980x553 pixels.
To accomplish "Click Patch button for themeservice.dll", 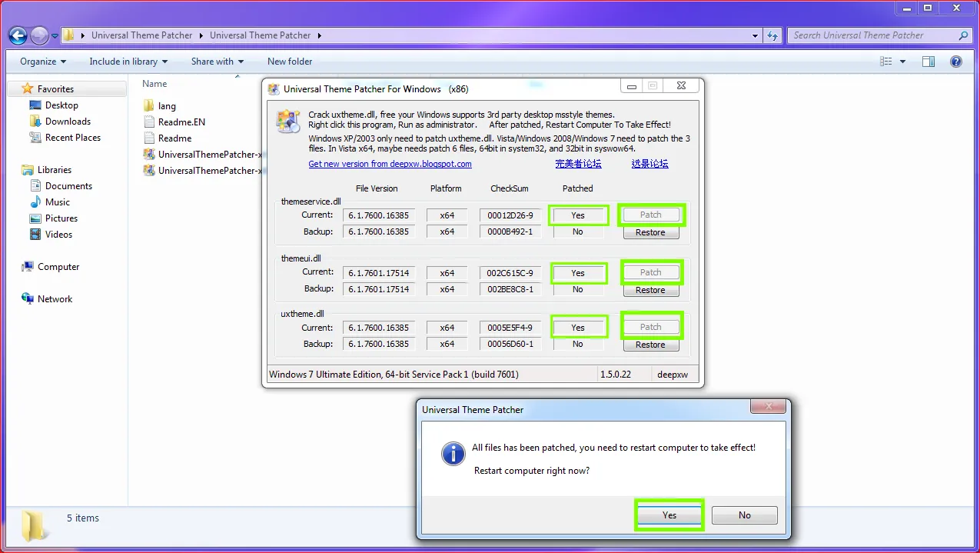I will pyautogui.click(x=650, y=215).
